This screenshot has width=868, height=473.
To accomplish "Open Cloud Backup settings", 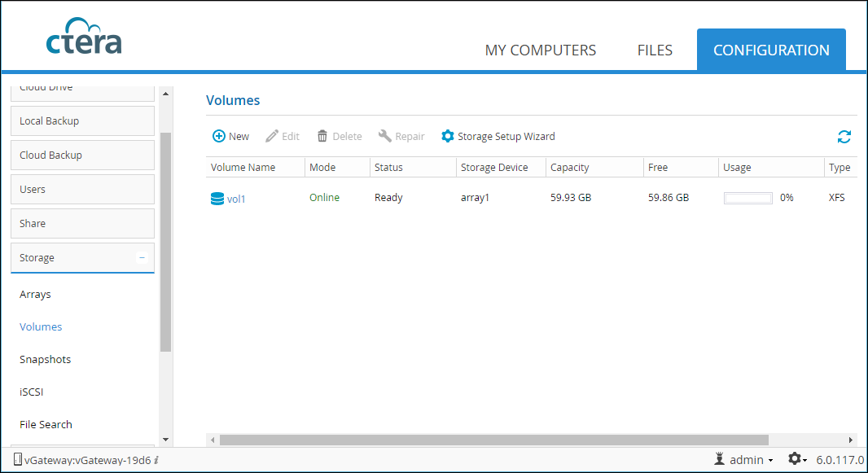I will 82,155.
